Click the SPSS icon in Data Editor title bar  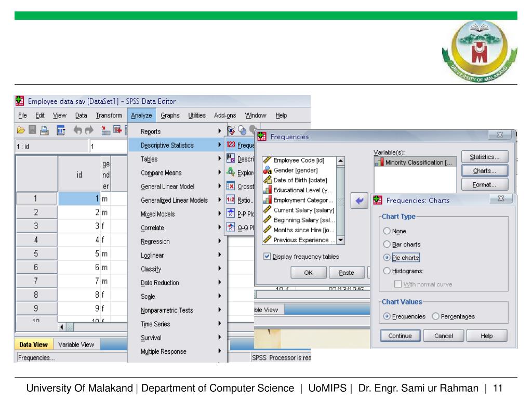20,101
